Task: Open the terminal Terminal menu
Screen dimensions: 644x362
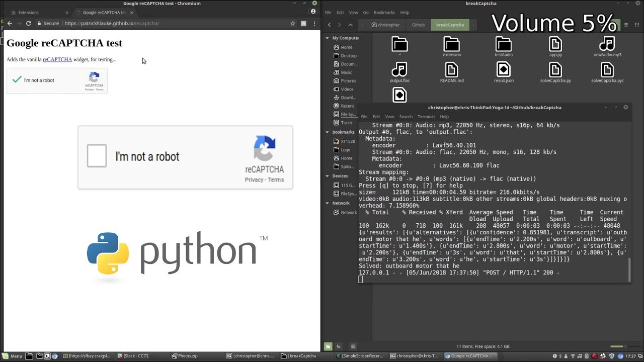Action: (426, 117)
